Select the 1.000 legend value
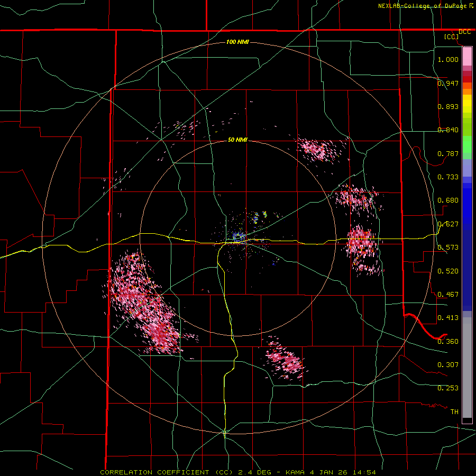The image size is (476, 476). (x=448, y=59)
